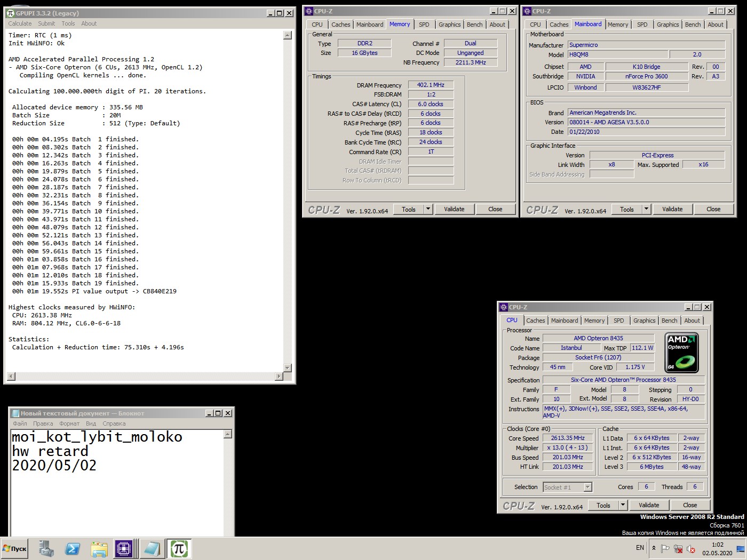The height and width of the screenshot is (560, 747).
Task: Launch Server Manager from the taskbar
Action: click(x=46, y=549)
